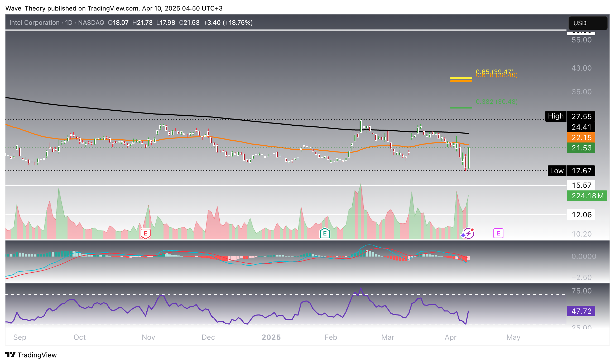Click the 55.00 price axis label
The image size is (615, 364).
[582, 40]
